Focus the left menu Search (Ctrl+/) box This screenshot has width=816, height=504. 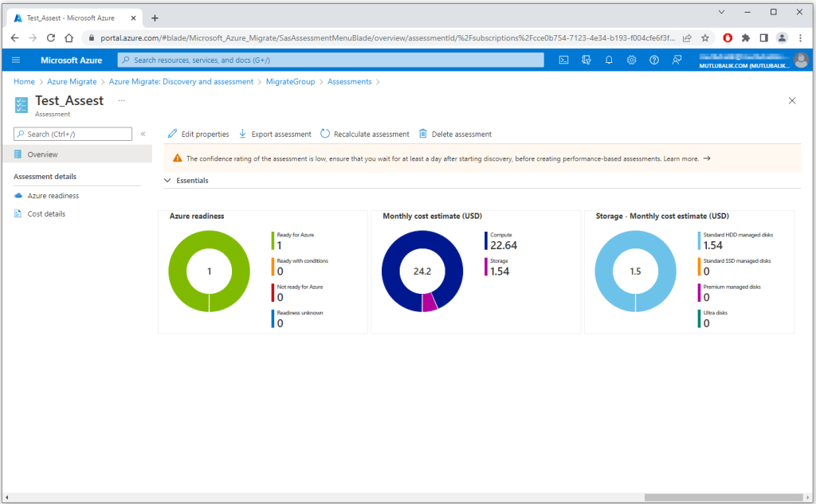[x=73, y=135]
